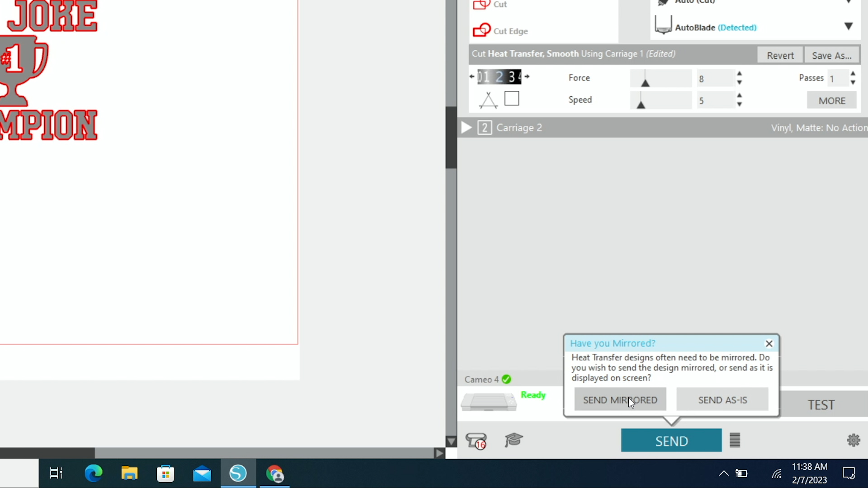Image resolution: width=868 pixels, height=488 pixels.
Task: Click the Cut Edge action icon
Action: pyautogui.click(x=481, y=30)
